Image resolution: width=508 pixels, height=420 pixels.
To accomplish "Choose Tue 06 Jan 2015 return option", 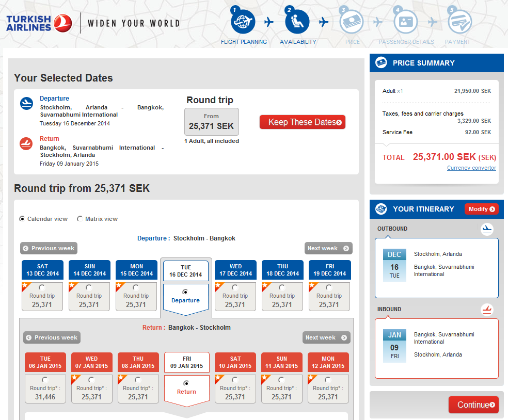I will [x=45, y=380].
